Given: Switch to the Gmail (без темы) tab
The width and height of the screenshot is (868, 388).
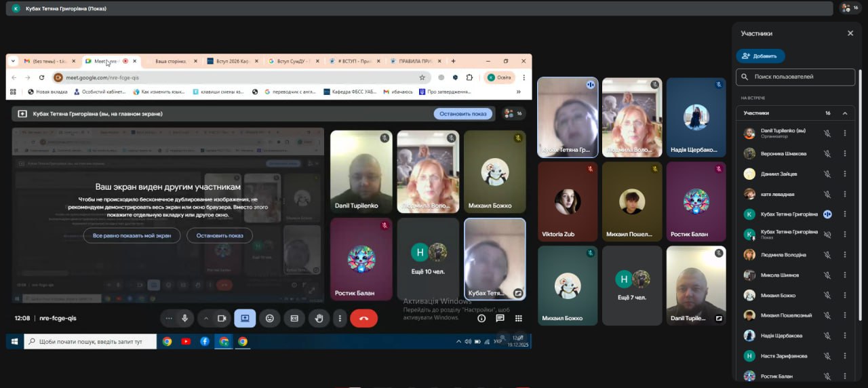Looking at the screenshot, I should 46,61.
